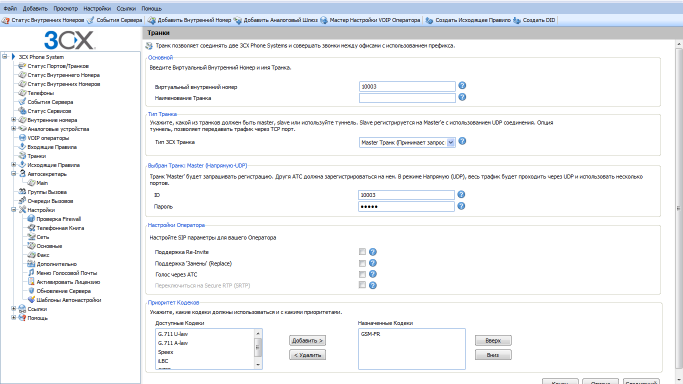Open the Ссылки menu
Image resolution: width=683 pixels, height=384 pixels.
pyautogui.click(x=126, y=8)
